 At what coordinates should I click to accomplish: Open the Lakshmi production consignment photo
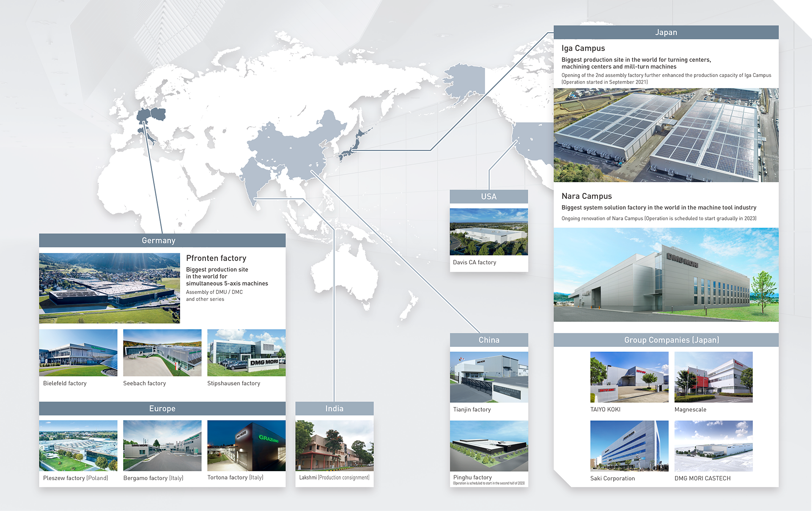(x=335, y=445)
